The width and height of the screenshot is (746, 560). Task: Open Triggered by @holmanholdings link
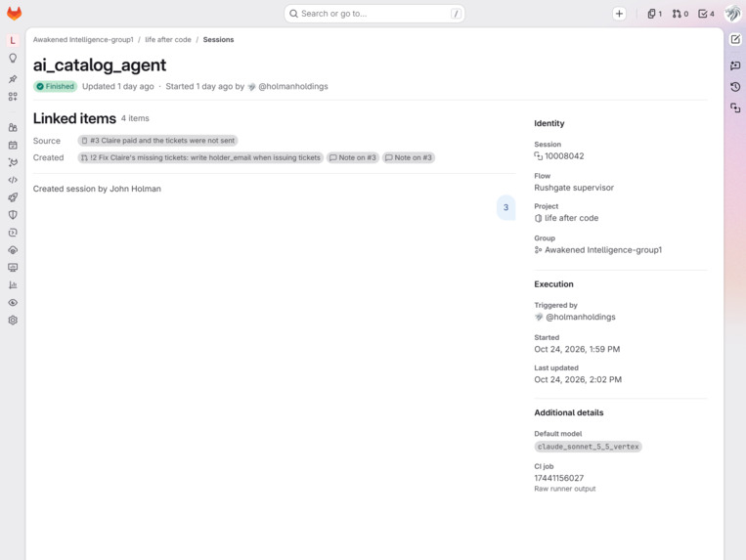[580, 317]
